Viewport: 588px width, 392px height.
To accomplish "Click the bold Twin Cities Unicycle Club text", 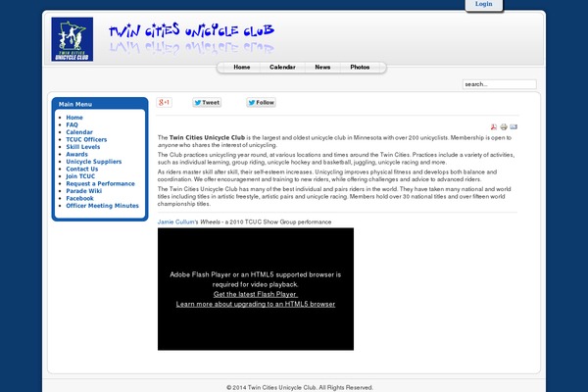I will [x=207, y=137].
